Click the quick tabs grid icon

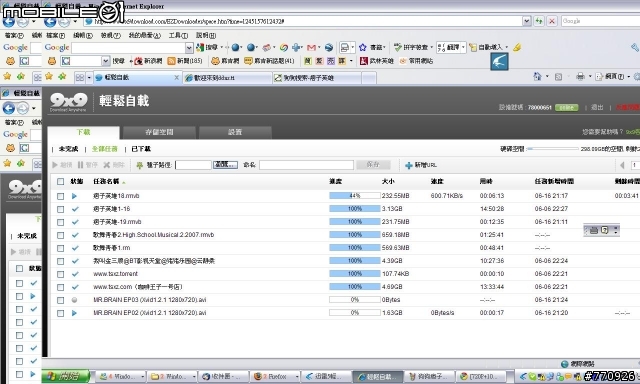(80, 78)
